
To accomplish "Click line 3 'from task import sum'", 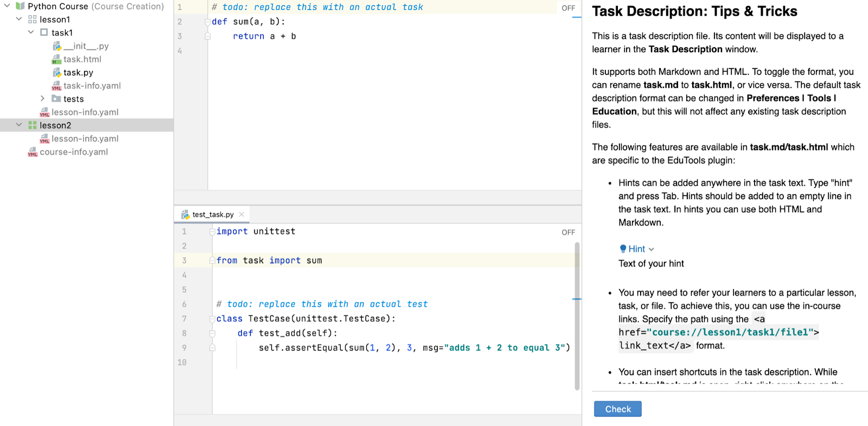I will pos(269,260).
